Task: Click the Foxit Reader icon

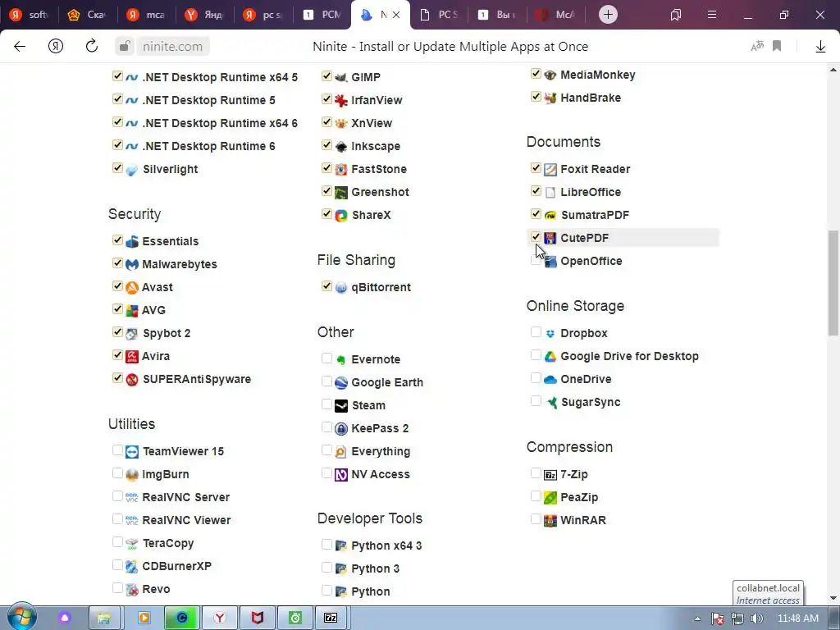Action: [550, 170]
